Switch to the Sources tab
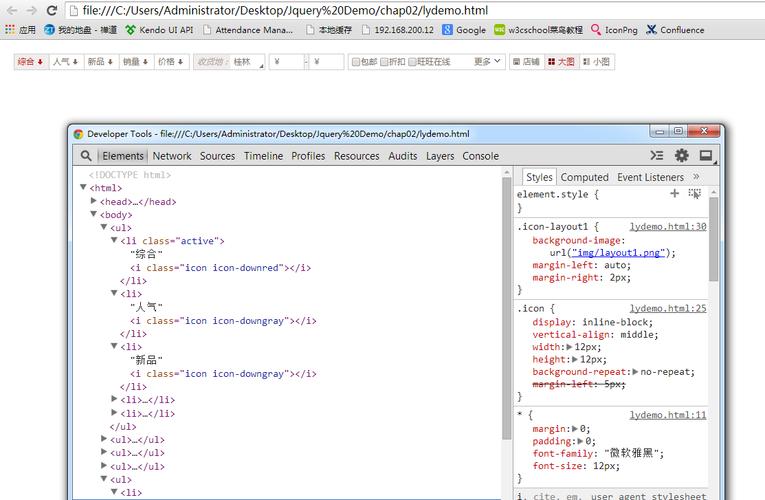The height and width of the screenshot is (500, 765). 217,156
